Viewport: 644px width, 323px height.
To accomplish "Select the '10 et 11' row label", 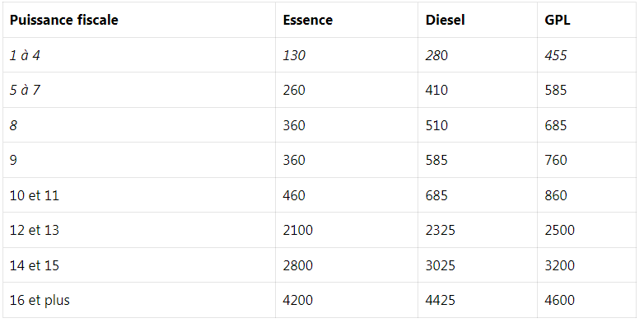I will point(35,195).
